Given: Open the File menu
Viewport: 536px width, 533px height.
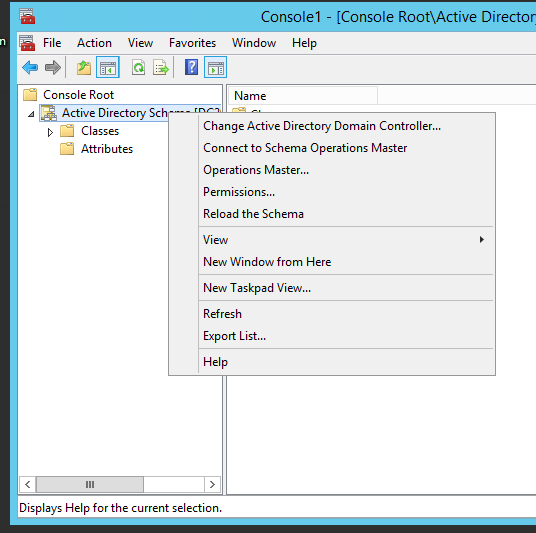Looking at the screenshot, I should [x=52, y=43].
